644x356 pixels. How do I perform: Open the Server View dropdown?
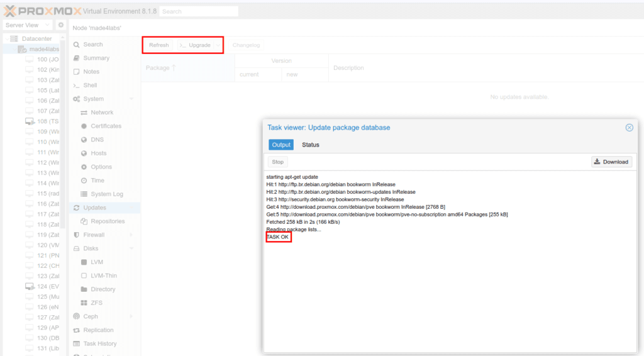28,25
